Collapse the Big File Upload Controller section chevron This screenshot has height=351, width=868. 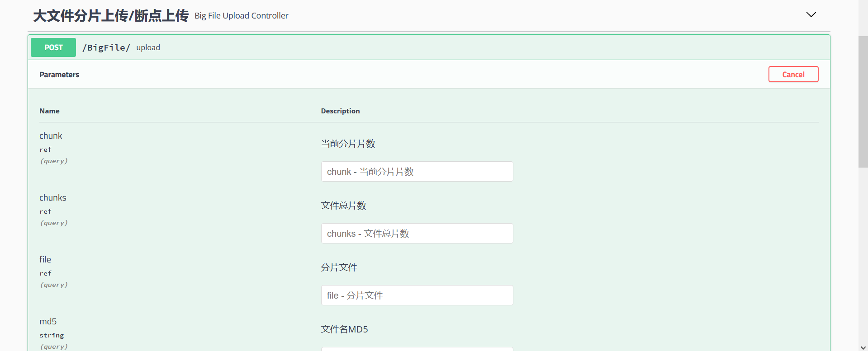tap(811, 14)
